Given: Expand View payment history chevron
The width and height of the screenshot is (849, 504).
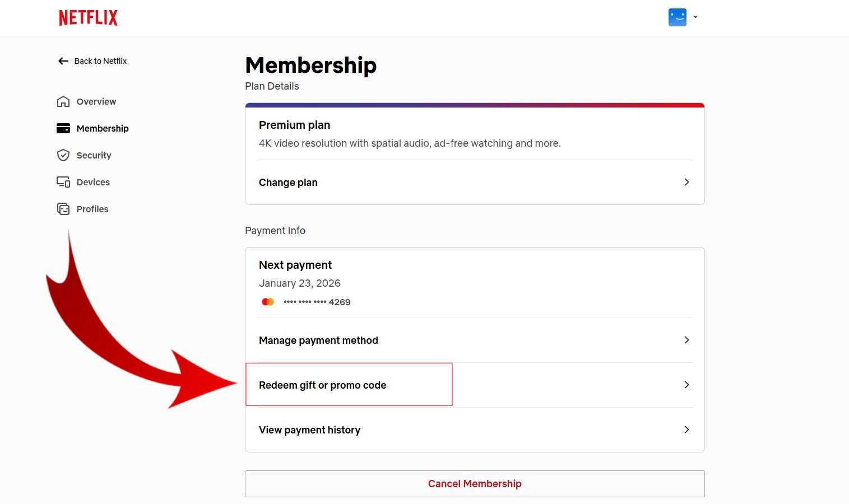Looking at the screenshot, I should pyautogui.click(x=686, y=430).
